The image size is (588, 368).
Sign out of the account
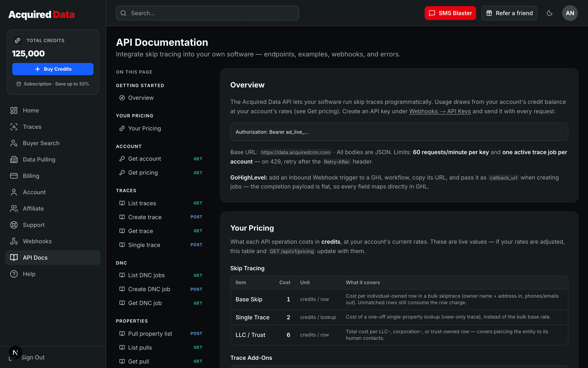coord(33,357)
